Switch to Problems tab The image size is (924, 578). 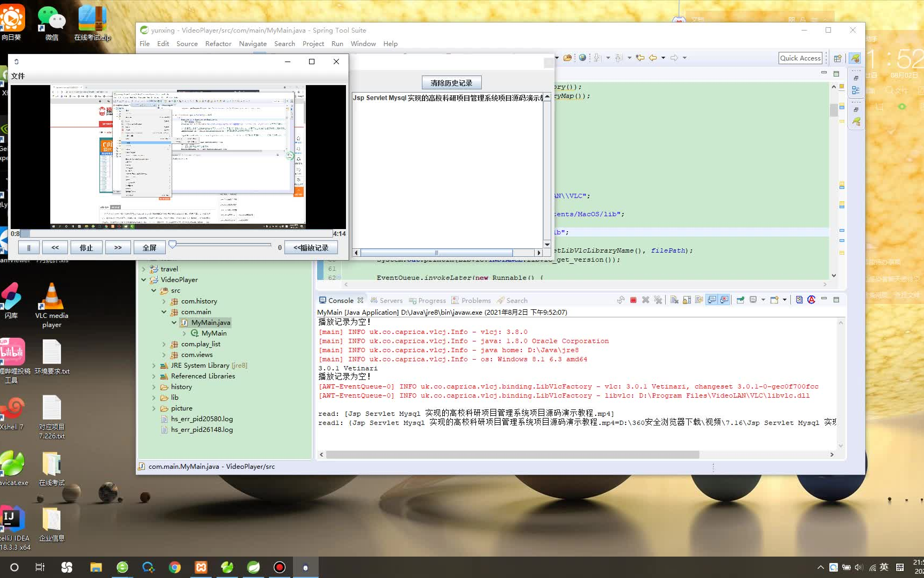[471, 300]
